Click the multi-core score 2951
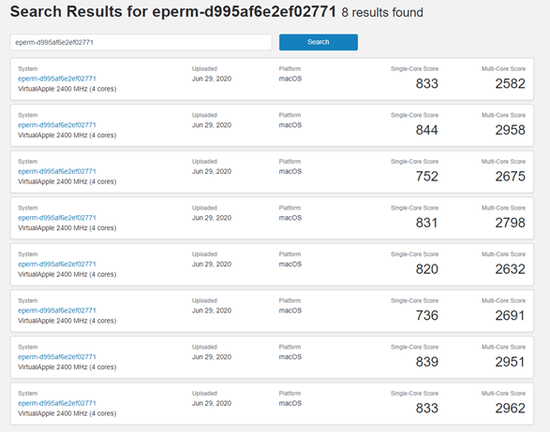This screenshot has width=550, height=432. tap(510, 362)
